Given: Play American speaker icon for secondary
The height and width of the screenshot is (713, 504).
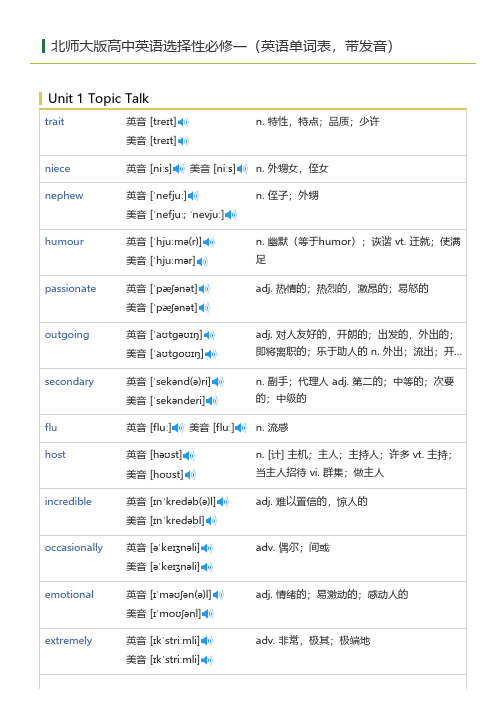Looking at the screenshot, I should point(212,401).
